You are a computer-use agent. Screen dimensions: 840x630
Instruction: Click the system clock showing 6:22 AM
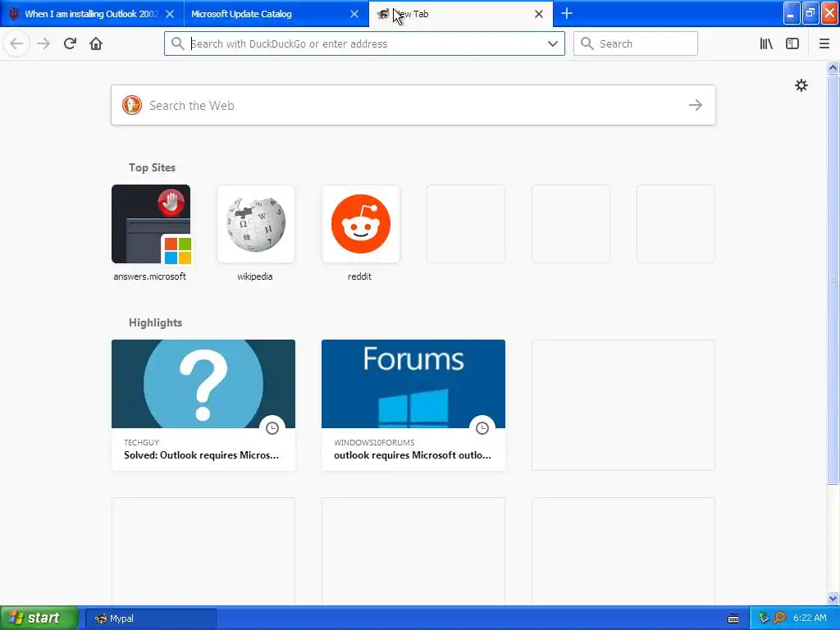click(810, 618)
